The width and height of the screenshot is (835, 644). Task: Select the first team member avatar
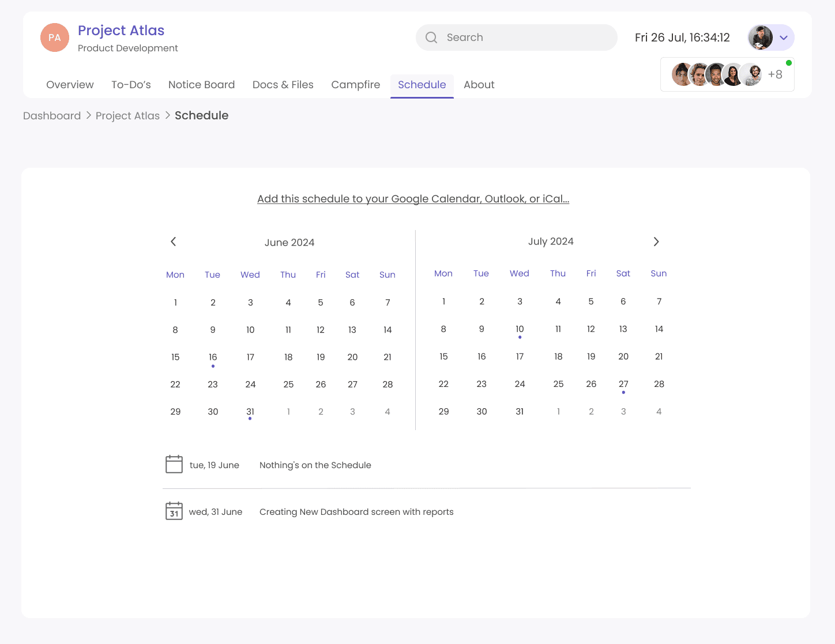(681, 74)
